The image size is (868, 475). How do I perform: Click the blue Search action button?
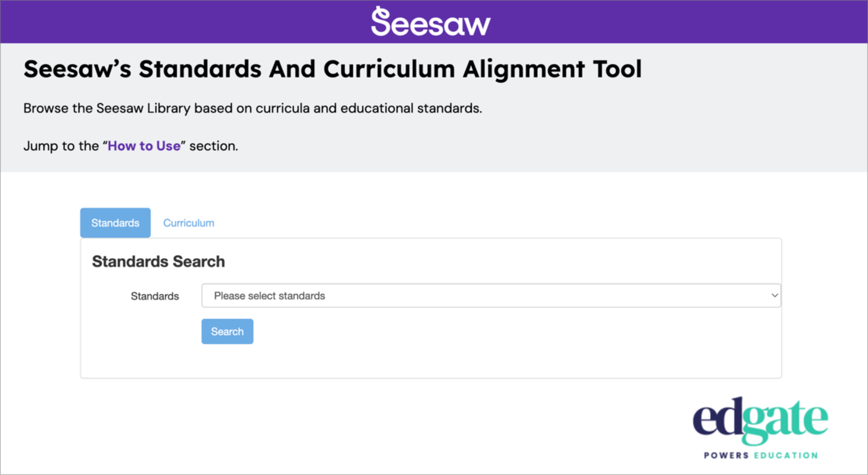[227, 331]
